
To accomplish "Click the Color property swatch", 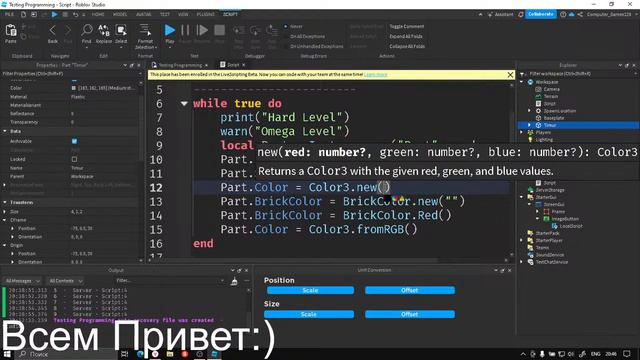I will pyautogui.click(x=73, y=88).
